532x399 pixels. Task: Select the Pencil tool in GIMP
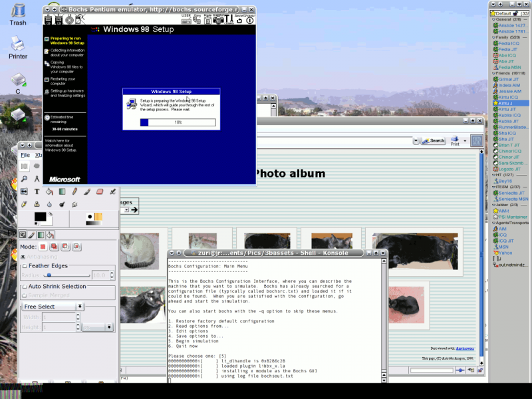(74, 192)
